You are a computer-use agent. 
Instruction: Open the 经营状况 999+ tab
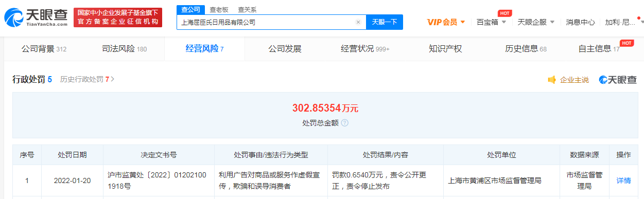pos(365,49)
